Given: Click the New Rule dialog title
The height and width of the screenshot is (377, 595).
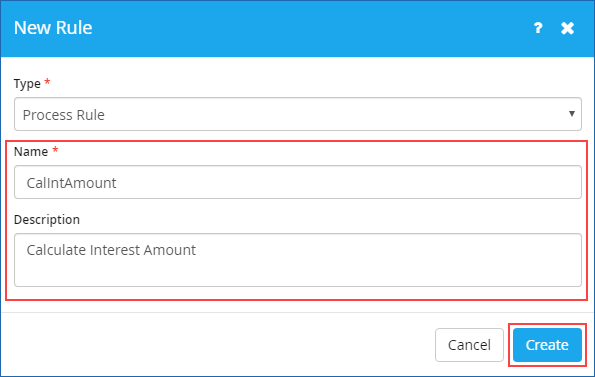Looking at the screenshot, I should pos(53,28).
